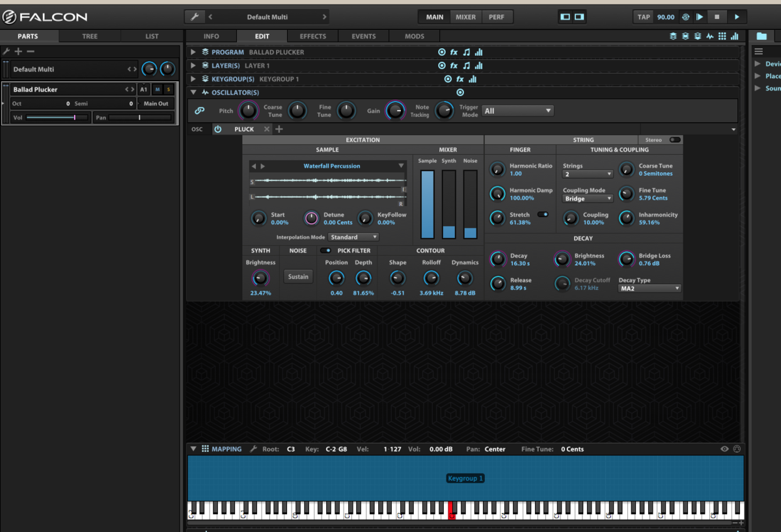Open the Decay Type MA2 dropdown
The height and width of the screenshot is (532, 781).
[x=650, y=288]
